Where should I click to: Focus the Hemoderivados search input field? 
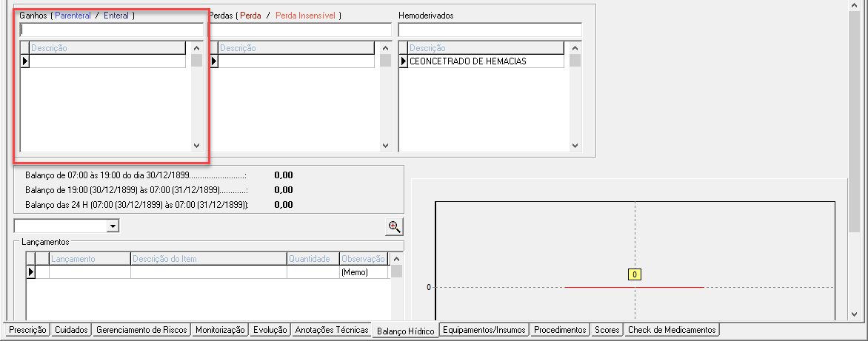pos(490,30)
